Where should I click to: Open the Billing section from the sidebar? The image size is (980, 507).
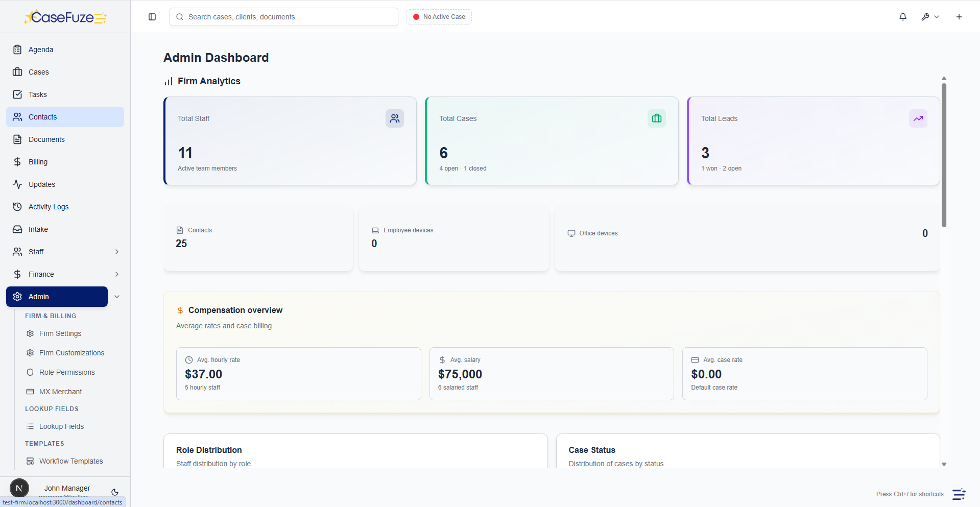pyautogui.click(x=37, y=162)
